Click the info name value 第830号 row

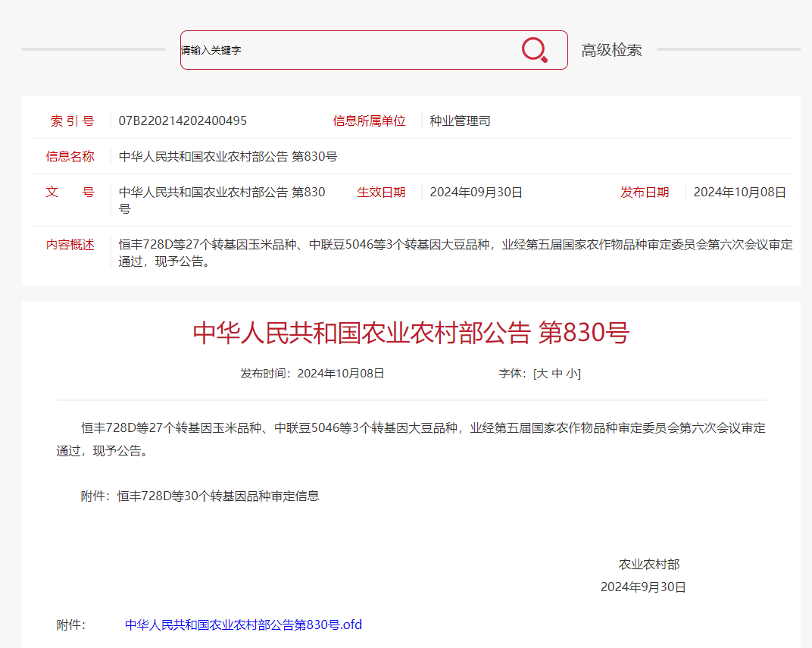228,156
